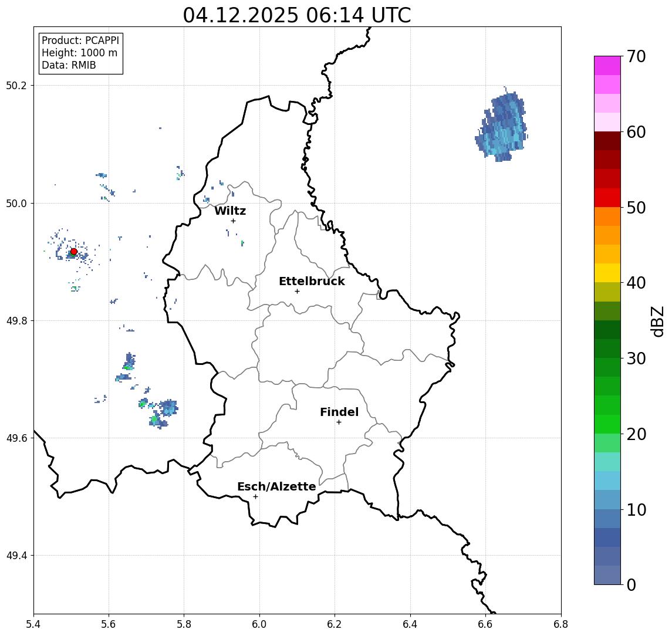Click the latitude tick label 50.2

click(x=16, y=85)
